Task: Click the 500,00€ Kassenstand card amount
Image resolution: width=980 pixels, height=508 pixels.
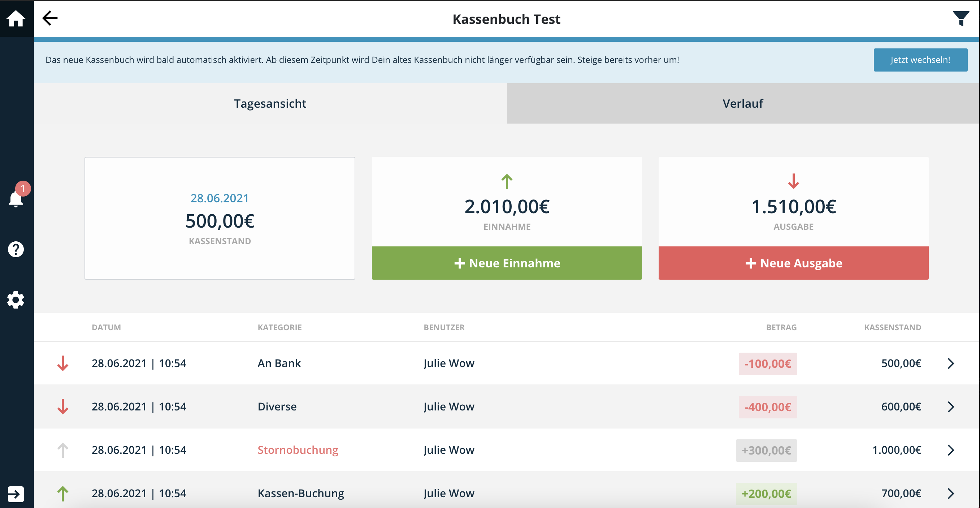Action: (x=220, y=221)
